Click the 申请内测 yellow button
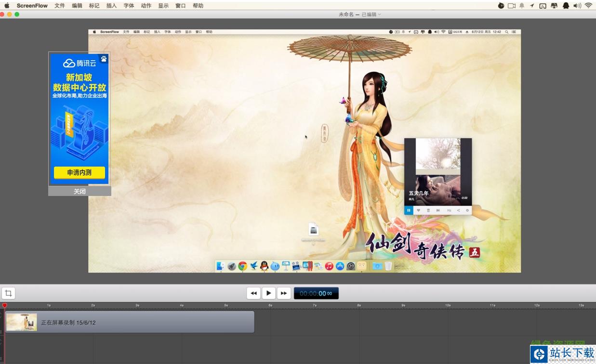 pyautogui.click(x=79, y=172)
